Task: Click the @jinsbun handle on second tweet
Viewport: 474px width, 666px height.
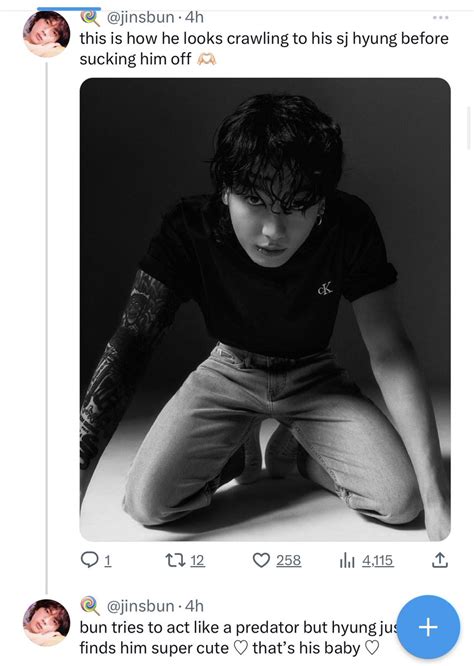Action: 139,606
